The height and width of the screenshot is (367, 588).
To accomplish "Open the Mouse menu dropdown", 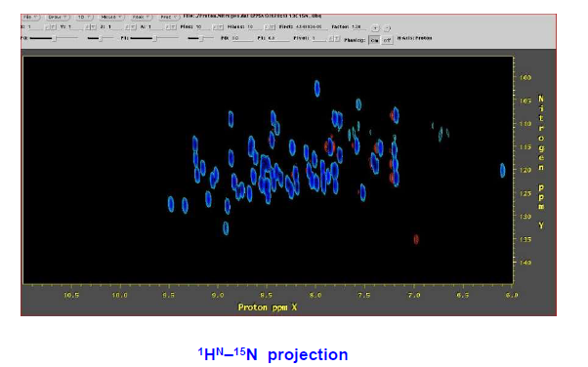I will point(111,18).
